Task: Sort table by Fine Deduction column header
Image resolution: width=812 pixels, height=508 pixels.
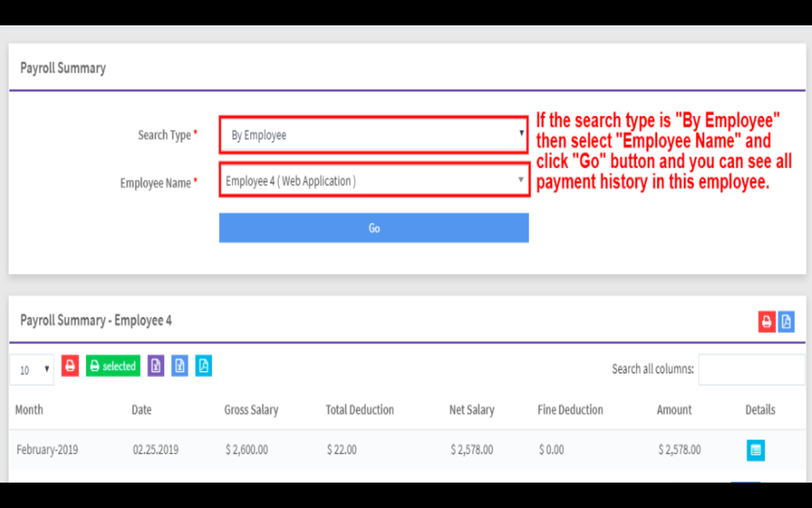Action: tap(570, 410)
